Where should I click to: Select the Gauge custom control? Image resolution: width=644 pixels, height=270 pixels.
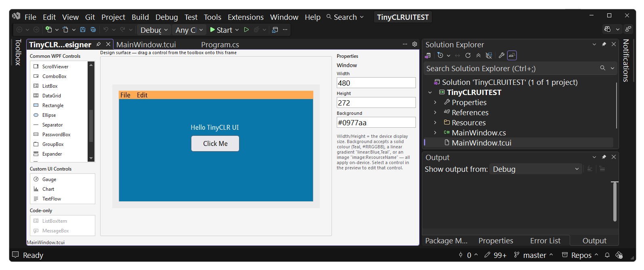tap(62, 179)
